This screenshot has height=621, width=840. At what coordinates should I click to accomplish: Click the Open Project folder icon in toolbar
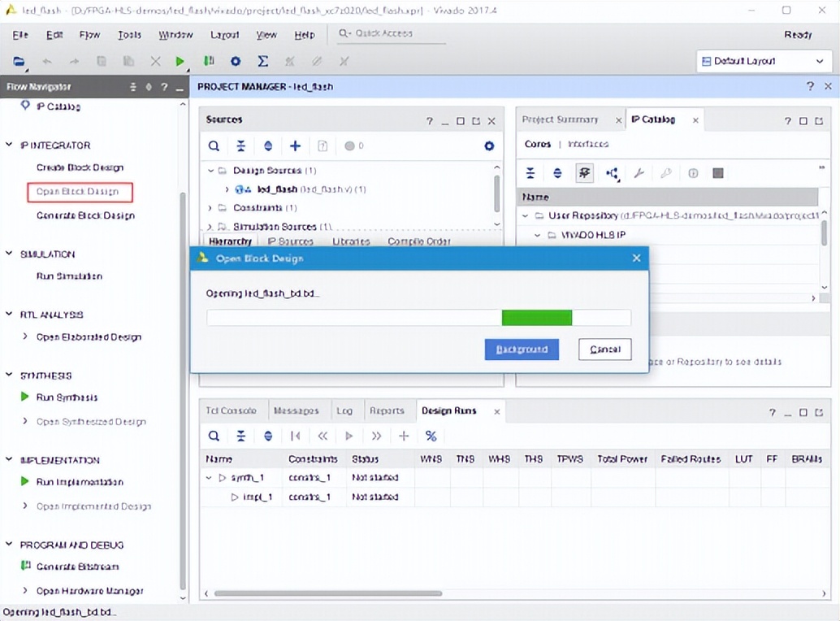19,61
